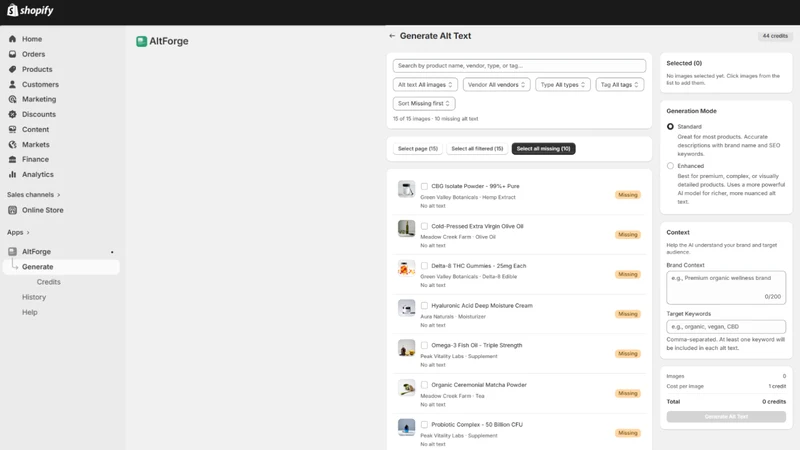Screen dimensions: 800x450
Task: Focus the Target Keywords field
Action: [726, 327]
